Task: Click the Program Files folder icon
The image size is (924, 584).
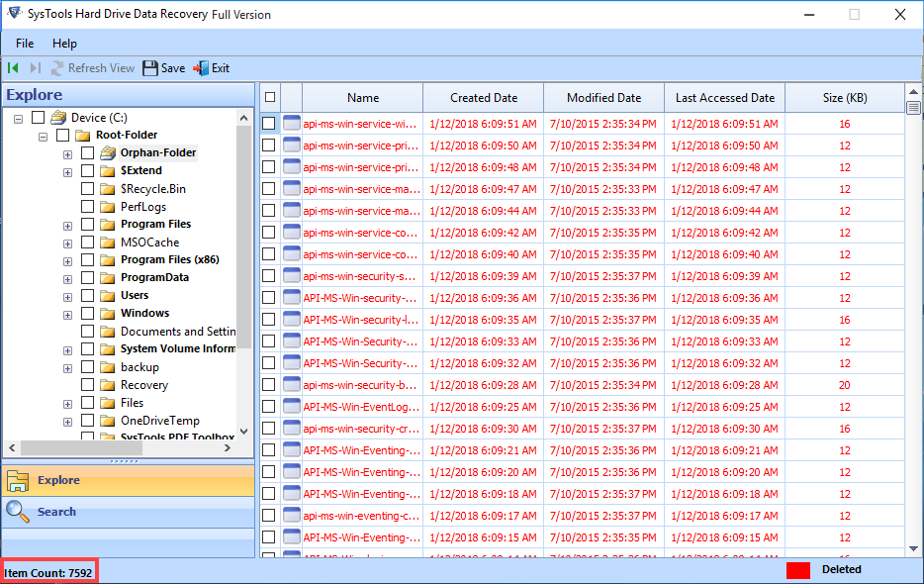Action: 107,225
